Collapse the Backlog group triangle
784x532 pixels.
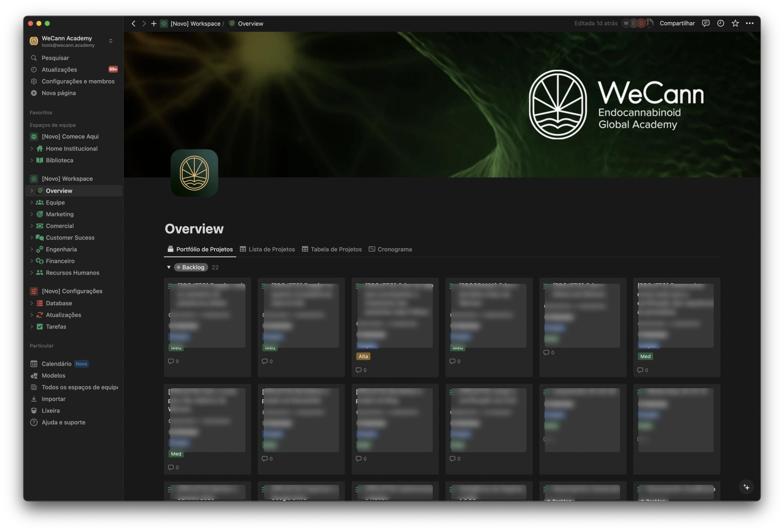tap(169, 267)
